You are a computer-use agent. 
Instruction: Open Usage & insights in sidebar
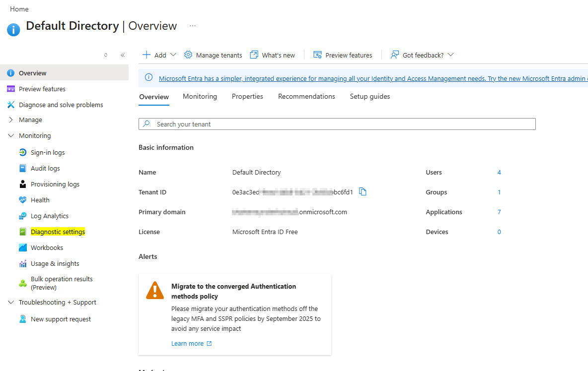point(55,263)
